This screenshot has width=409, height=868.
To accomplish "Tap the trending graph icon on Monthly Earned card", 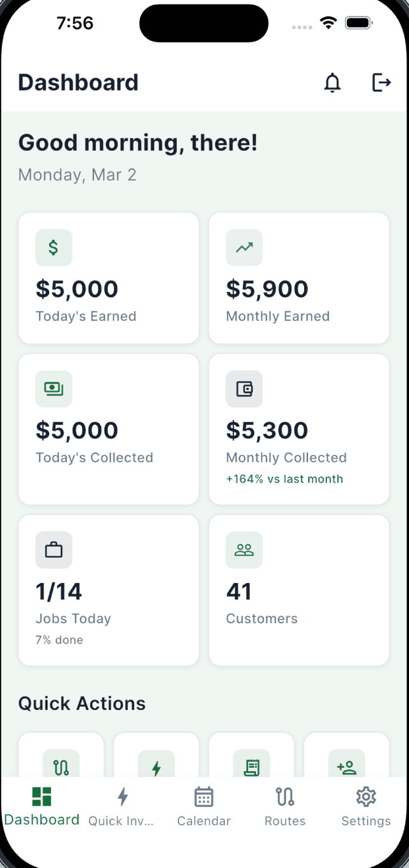I will coord(243,247).
